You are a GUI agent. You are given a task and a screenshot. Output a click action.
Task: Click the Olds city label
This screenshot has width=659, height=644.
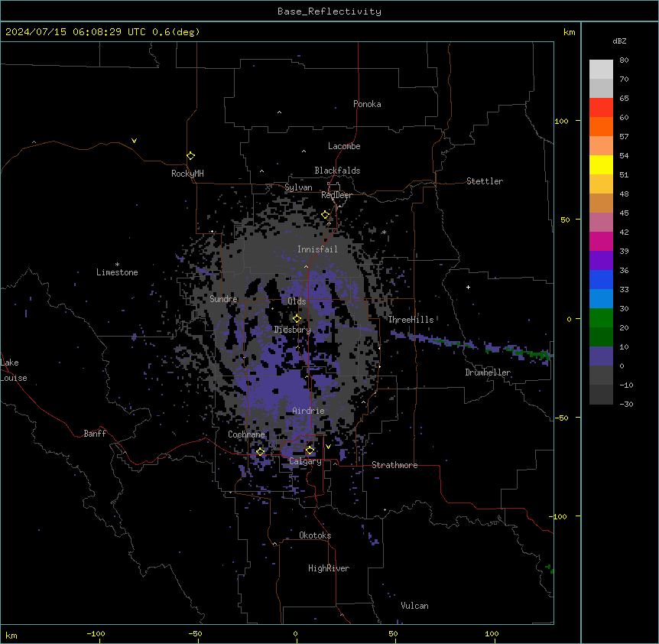pyautogui.click(x=297, y=301)
